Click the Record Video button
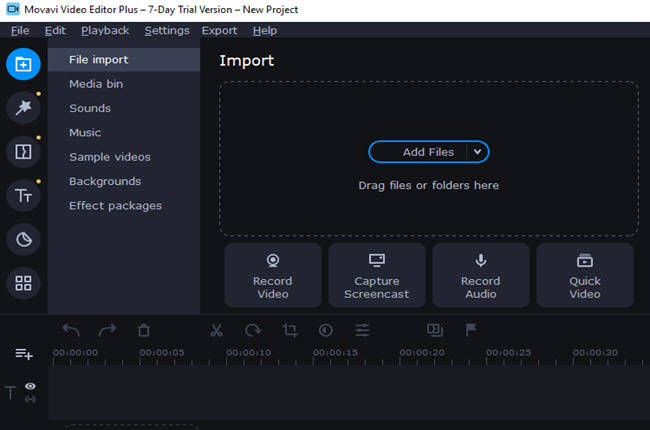The image size is (650, 430). (273, 275)
